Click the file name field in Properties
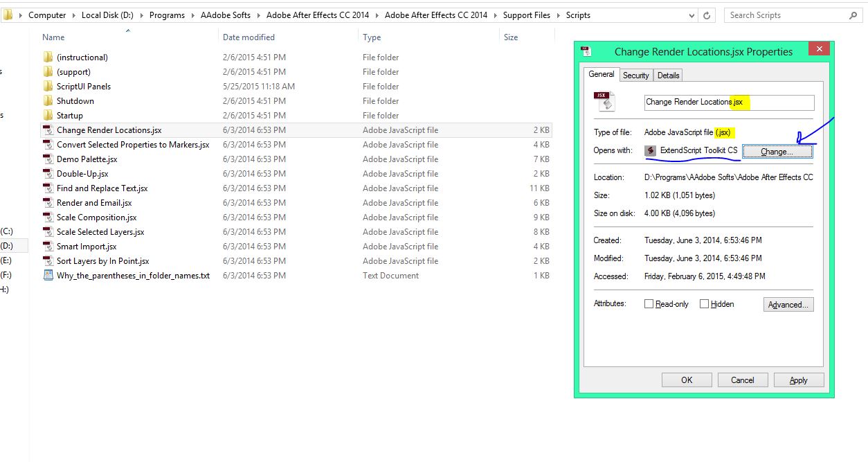 (729, 102)
